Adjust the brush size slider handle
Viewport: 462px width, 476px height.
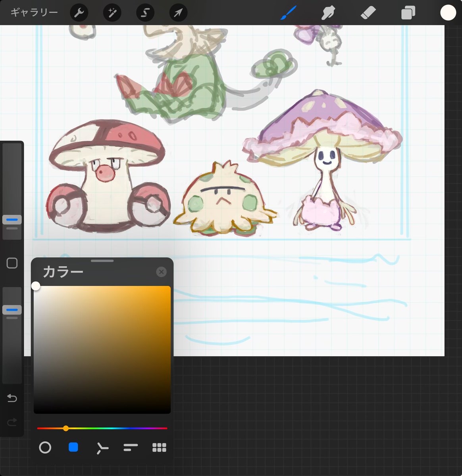point(12,219)
